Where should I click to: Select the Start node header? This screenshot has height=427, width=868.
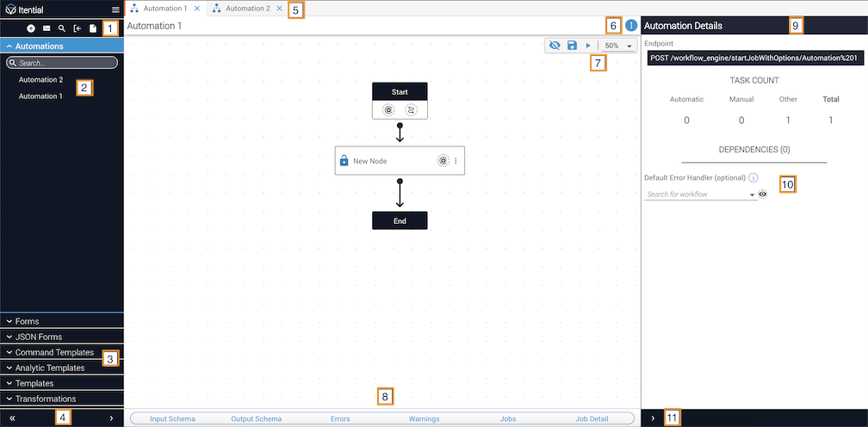[400, 92]
